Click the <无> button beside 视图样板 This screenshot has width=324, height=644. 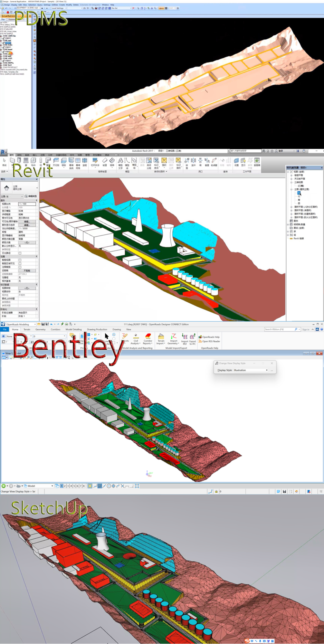27,288
